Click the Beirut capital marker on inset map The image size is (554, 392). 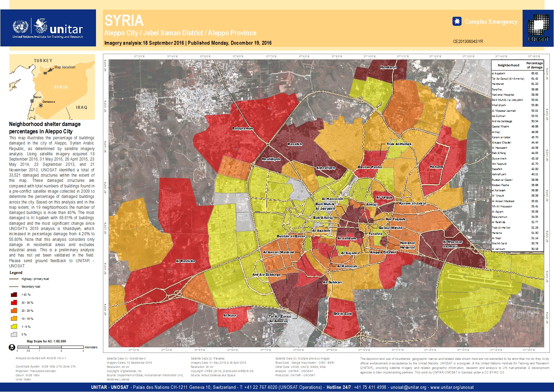click(x=32, y=101)
